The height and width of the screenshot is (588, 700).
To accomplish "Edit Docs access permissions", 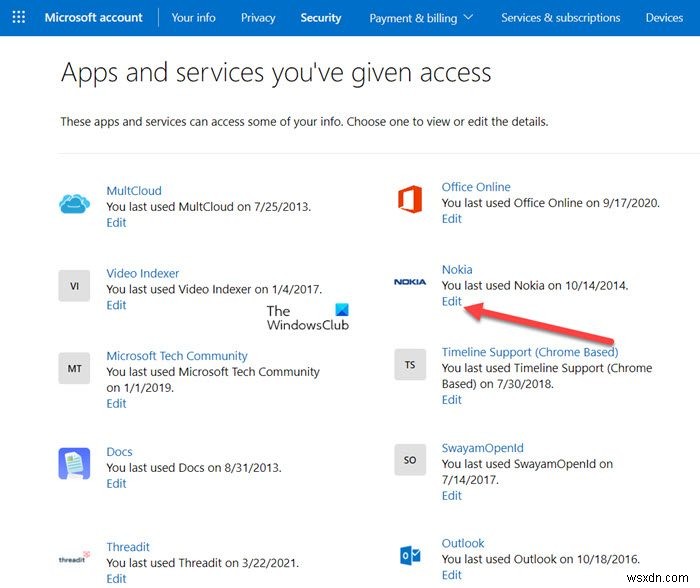I will 116,483.
